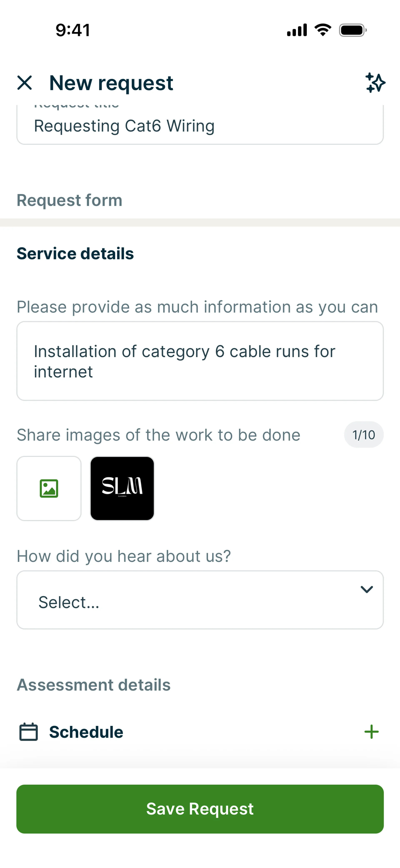The image size is (400, 868).
Task: Tap the 9:41 clock in status bar
Action: click(x=73, y=30)
